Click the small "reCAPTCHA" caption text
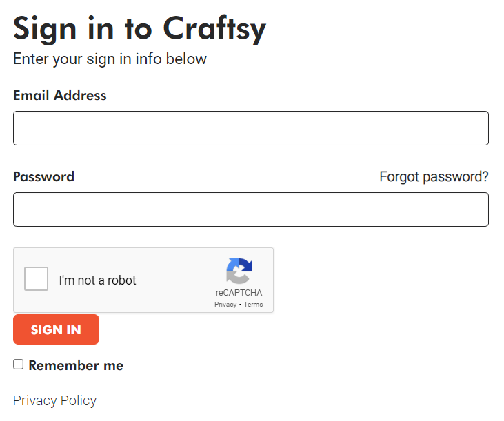 click(x=239, y=293)
